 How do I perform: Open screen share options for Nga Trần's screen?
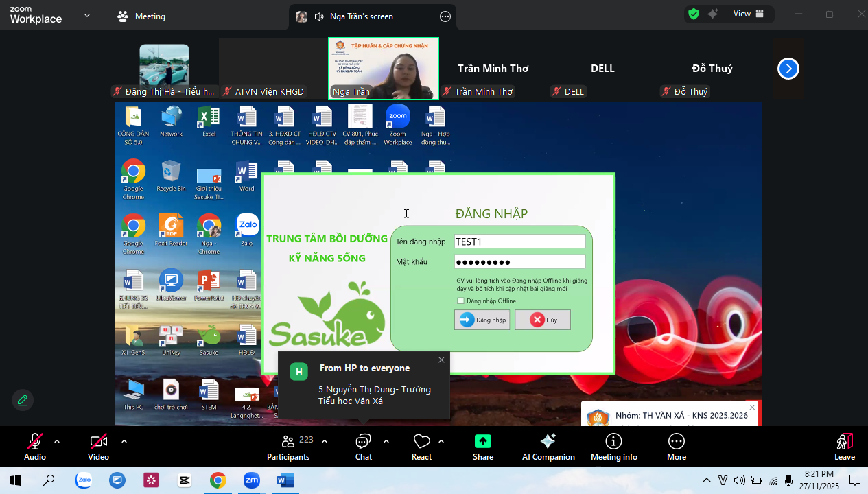click(x=445, y=16)
